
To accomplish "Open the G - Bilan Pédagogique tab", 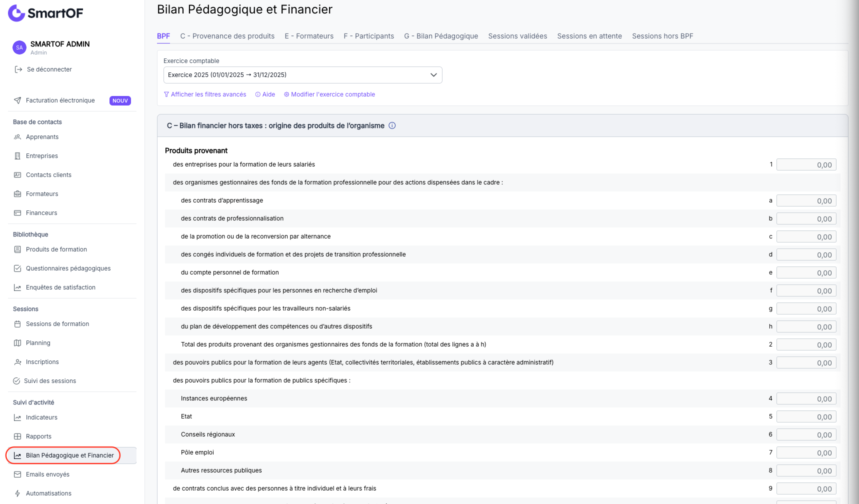I will click(x=441, y=36).
